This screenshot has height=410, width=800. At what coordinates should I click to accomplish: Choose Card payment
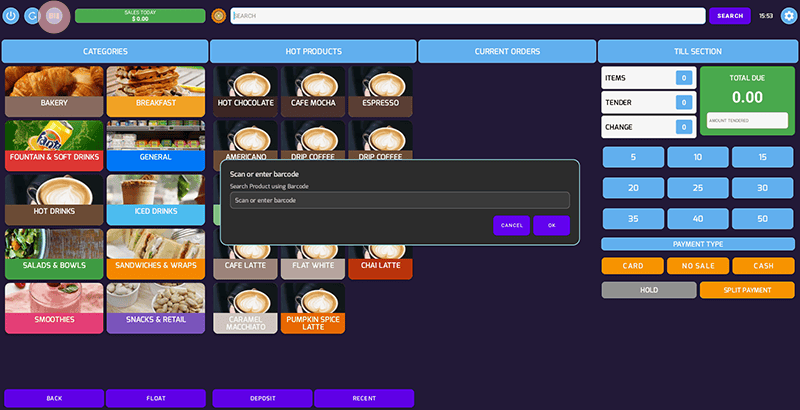point(633,266)
